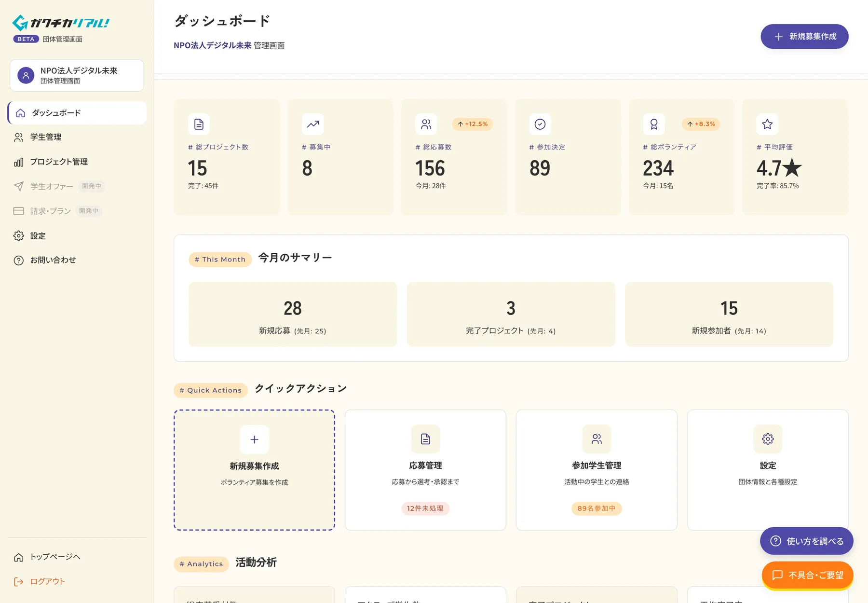Viewport: 868px width, 603px height.
Task: Click the paper plane icon beside 学生オファー
Action: [19, 186]
